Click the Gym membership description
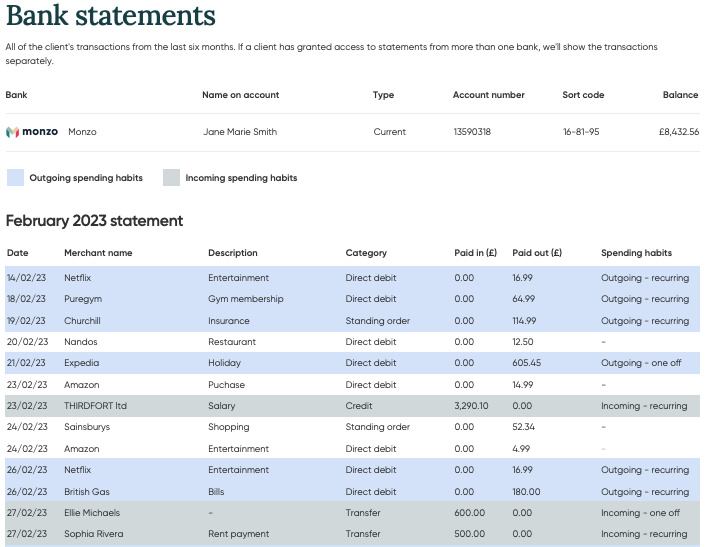The image size is (707, 547). click(x=246, y=299)
